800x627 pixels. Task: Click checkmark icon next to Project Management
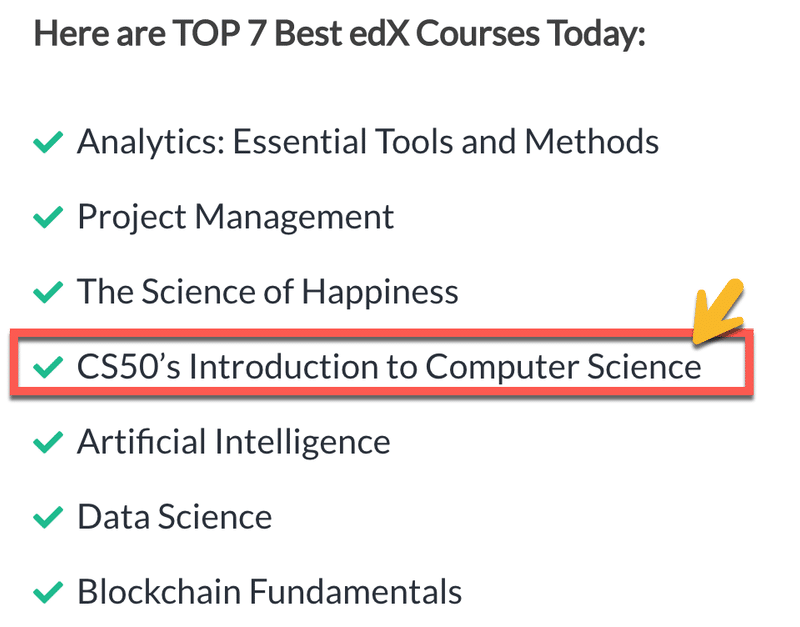48,217
